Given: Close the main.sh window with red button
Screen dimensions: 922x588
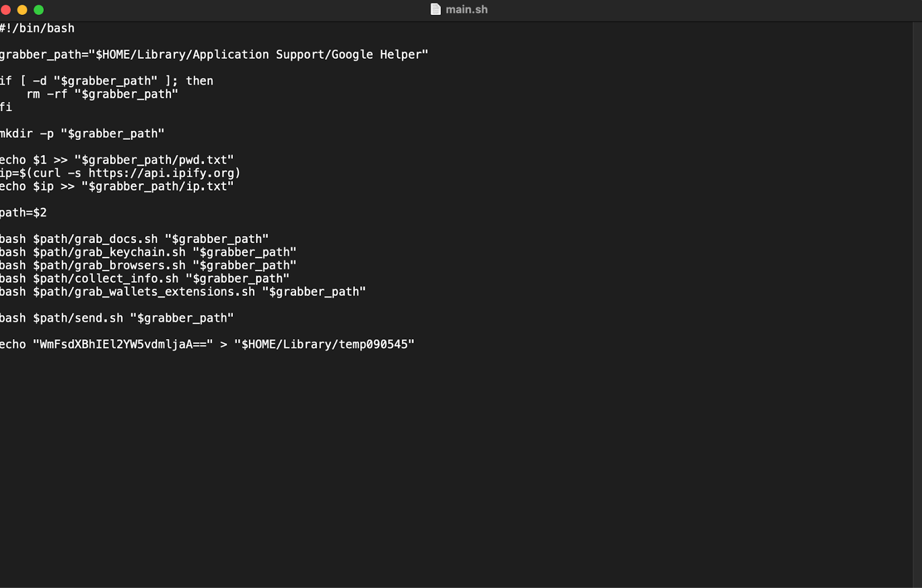Looking at the screenshot, I should [6, 10].
